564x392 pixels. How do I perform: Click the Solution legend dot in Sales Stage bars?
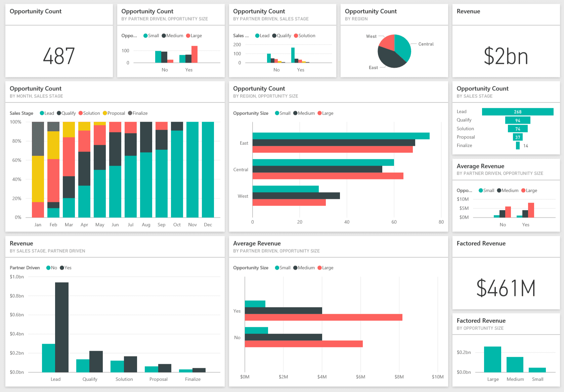click(296, 36)
